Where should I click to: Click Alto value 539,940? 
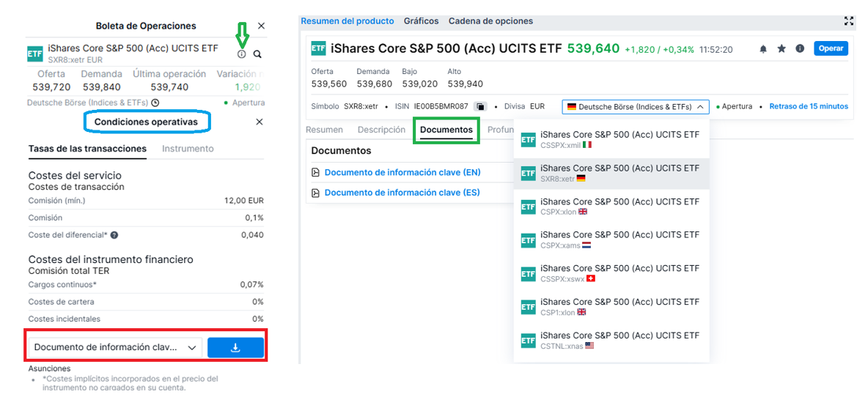(465, 84)
